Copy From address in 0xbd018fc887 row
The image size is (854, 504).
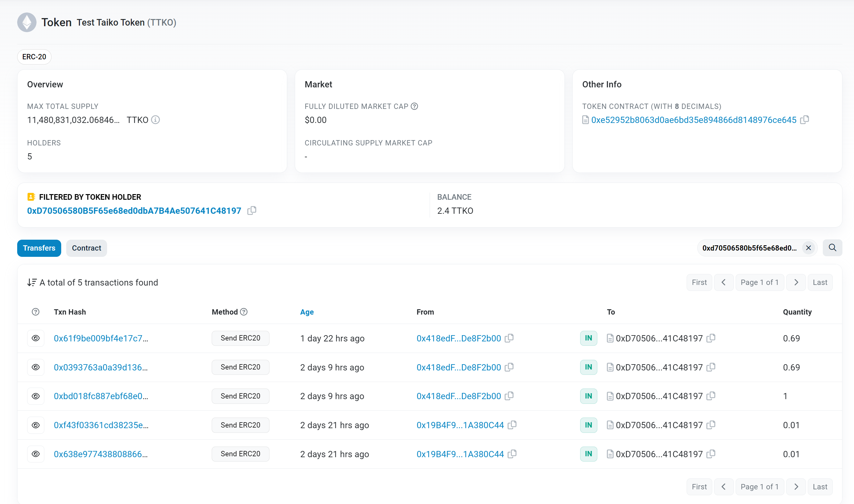(x=509, y=396)
